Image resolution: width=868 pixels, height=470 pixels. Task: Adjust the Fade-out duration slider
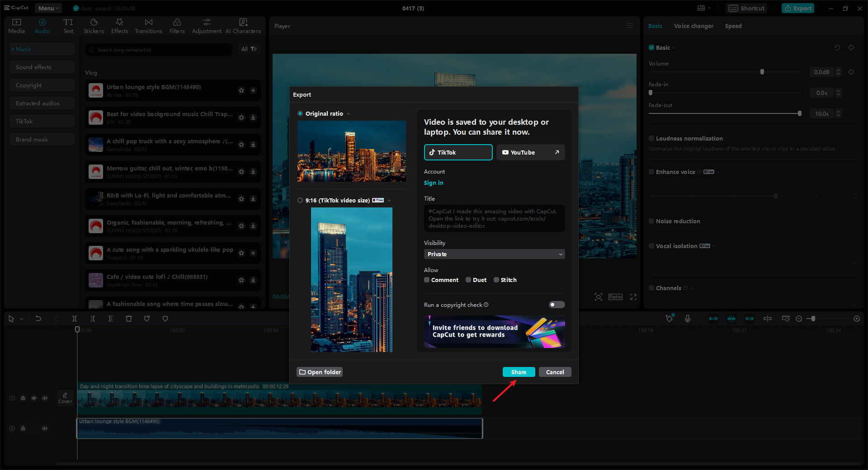click(x=800, y=113)
